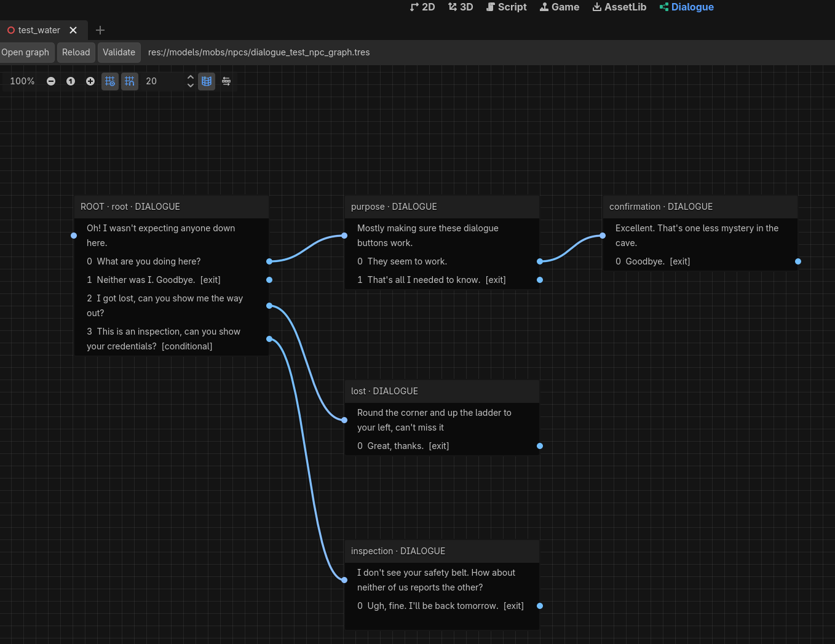Select the inspection · DIALOGUE node title
The width and height of the screenshot is (835, 644).
398,551
